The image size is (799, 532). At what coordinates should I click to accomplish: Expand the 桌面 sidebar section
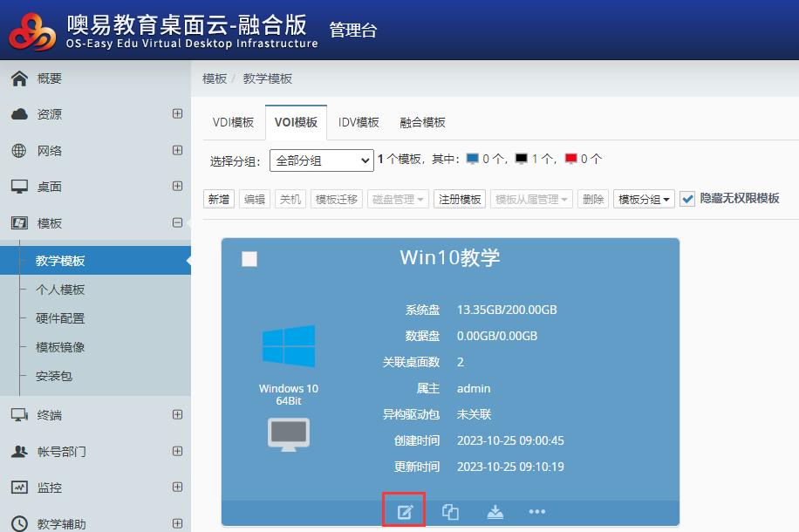pos(177,187)
